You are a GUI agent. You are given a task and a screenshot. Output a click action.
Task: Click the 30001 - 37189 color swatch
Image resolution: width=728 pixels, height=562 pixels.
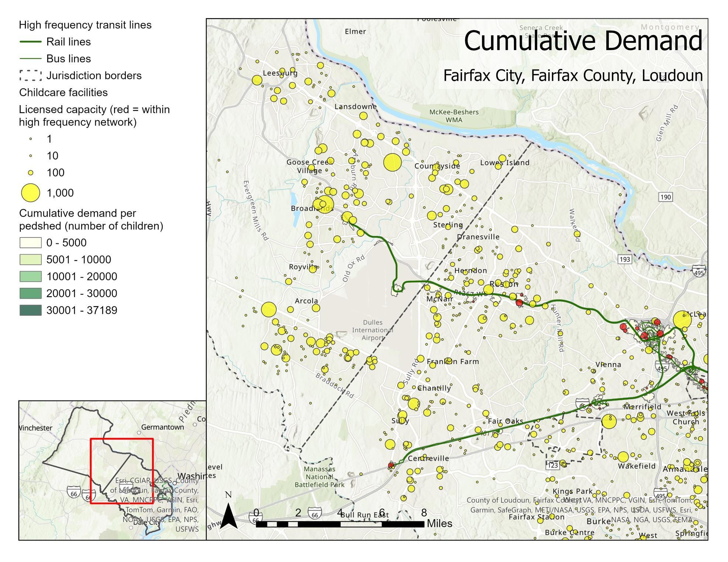pos(30,310)
